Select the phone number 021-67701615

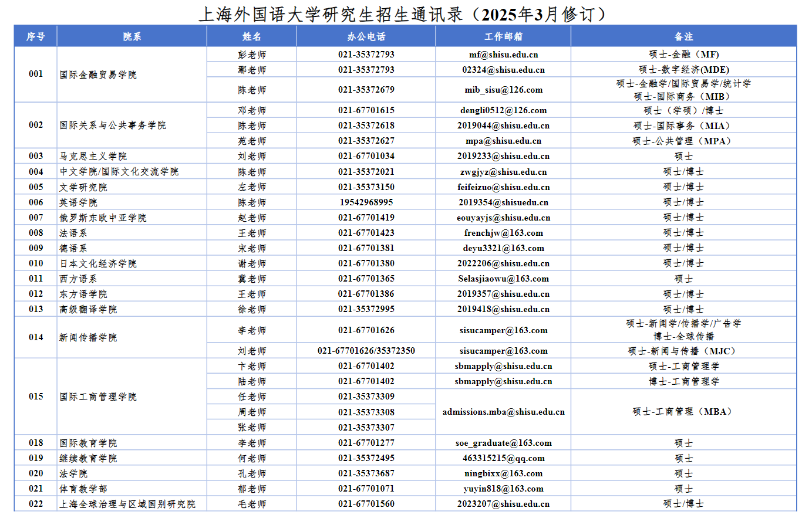pos(366,110)
